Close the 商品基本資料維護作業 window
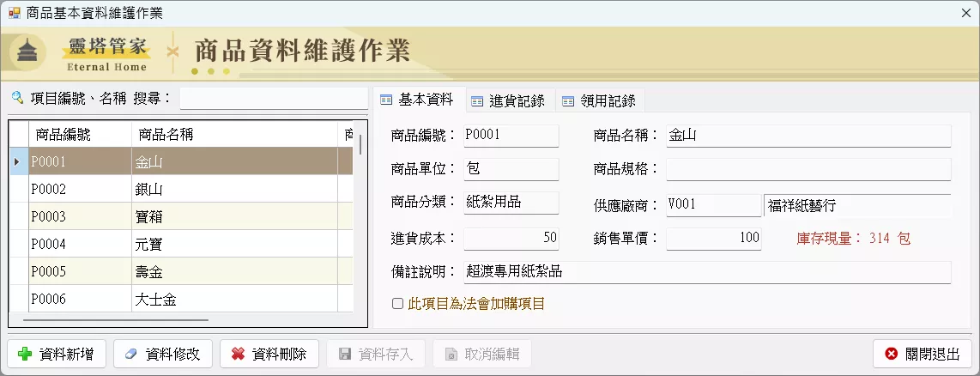 click(965, 13)
